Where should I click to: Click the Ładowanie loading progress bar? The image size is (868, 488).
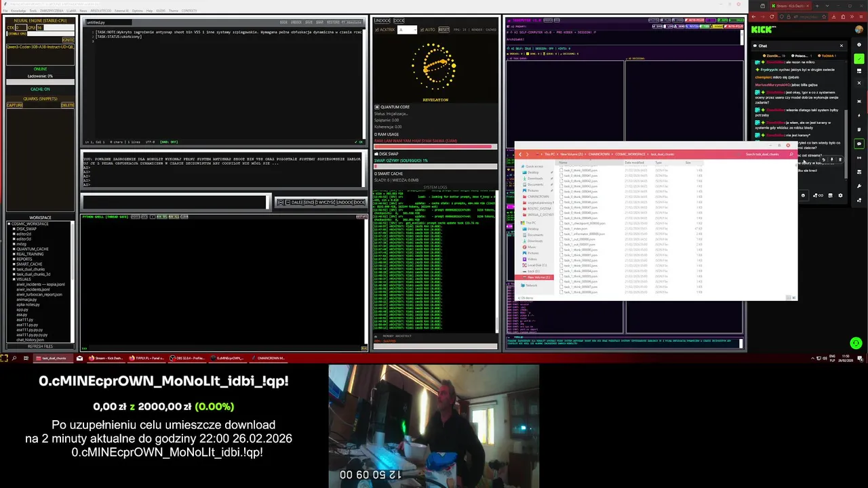pyautogui.click(x=40, y=82)
